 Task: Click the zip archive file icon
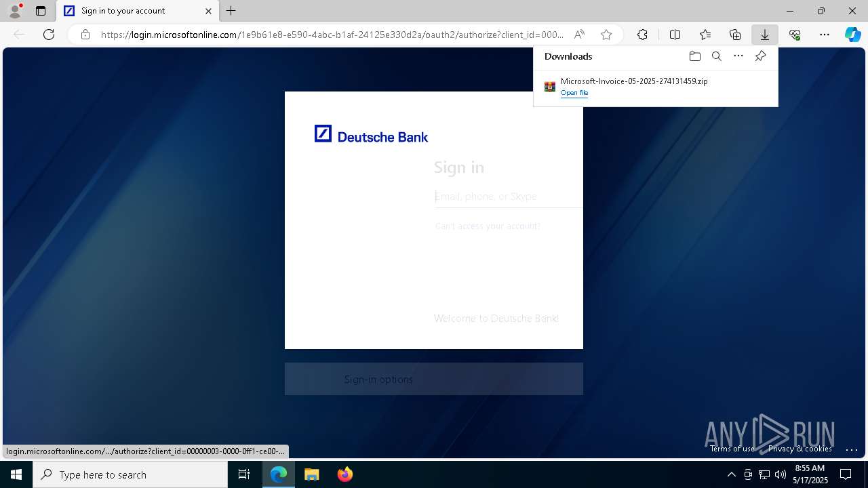[550, 87]
